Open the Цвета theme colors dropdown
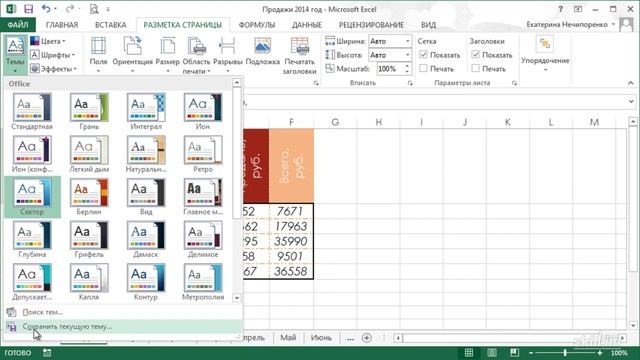The height and width of the screenshot is (360, 640). tap(48, 41)
